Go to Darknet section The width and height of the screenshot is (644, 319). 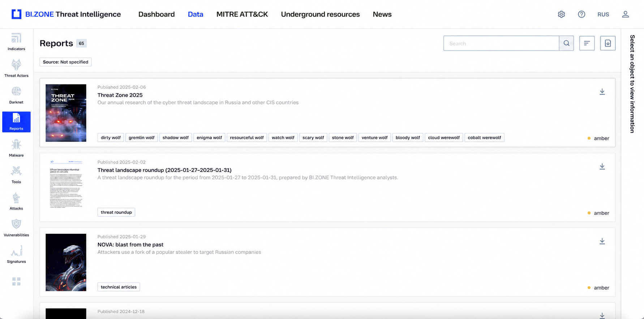(x=16, y=95)
